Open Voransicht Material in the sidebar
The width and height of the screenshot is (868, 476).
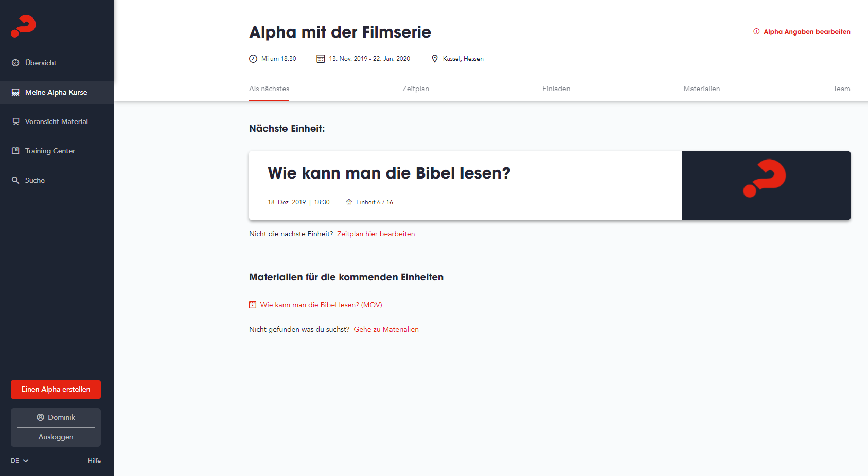(x=57, y=121)
